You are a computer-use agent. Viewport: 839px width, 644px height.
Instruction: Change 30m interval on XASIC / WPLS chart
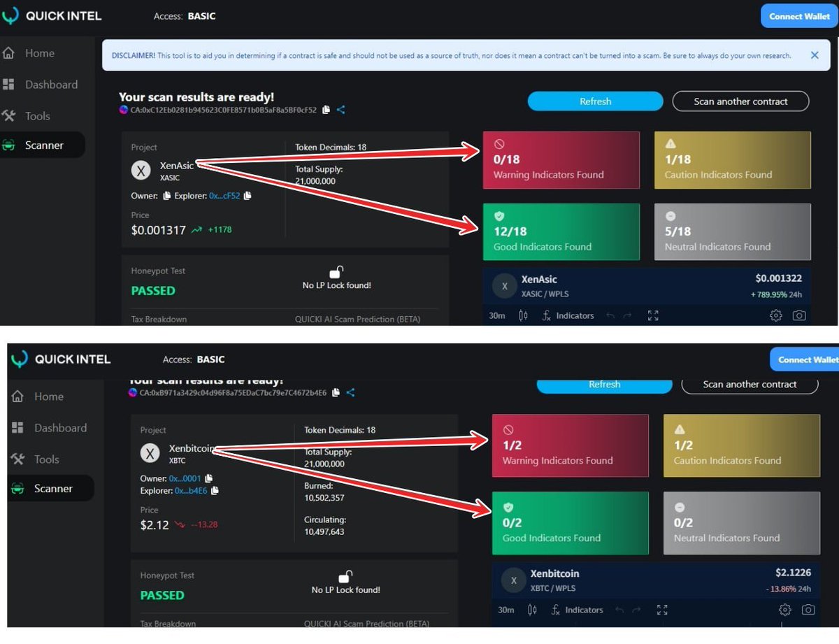click(x=497, y=315)
